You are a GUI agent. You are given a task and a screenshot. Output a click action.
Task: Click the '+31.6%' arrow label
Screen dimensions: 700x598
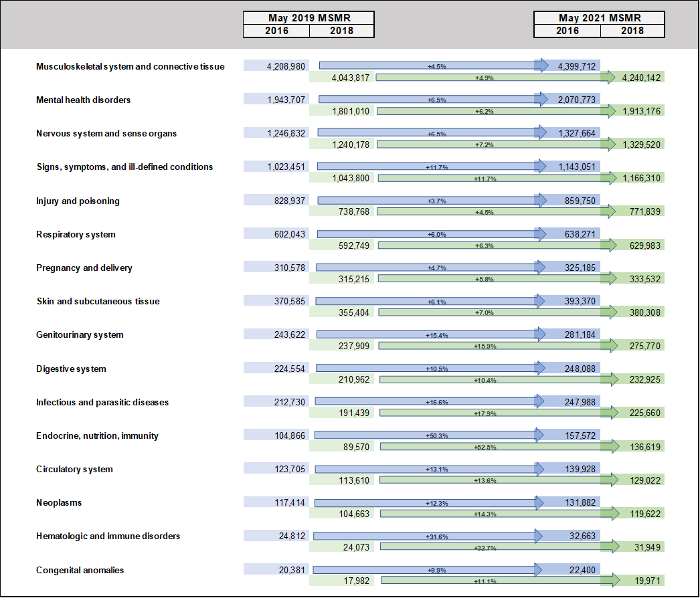pos(436,536)
